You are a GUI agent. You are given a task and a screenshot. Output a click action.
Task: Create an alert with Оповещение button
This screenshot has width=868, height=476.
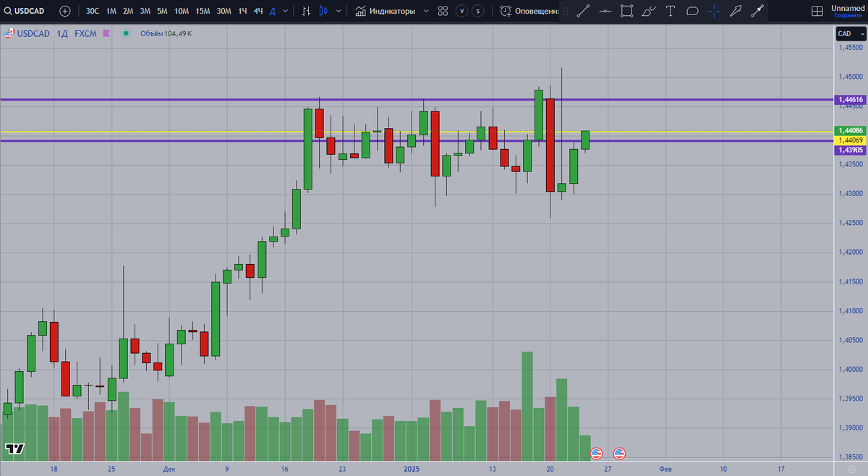pos(530,11)
